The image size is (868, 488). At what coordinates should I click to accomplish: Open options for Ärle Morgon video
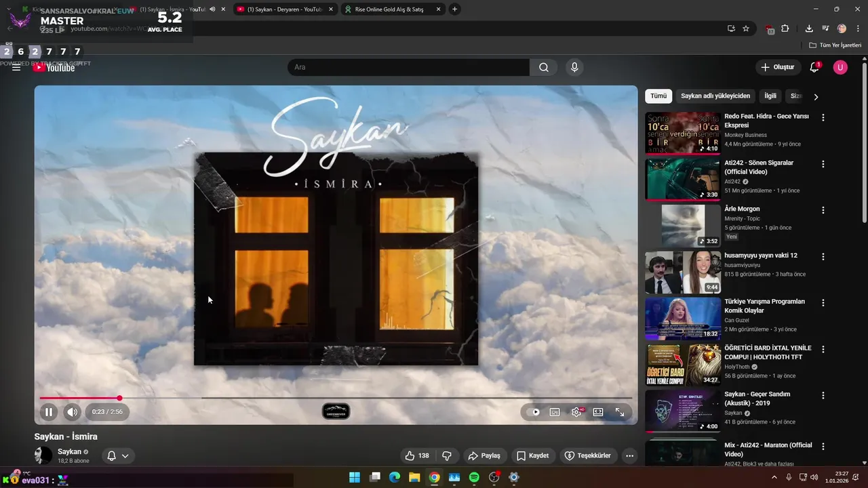pos(823,210)
